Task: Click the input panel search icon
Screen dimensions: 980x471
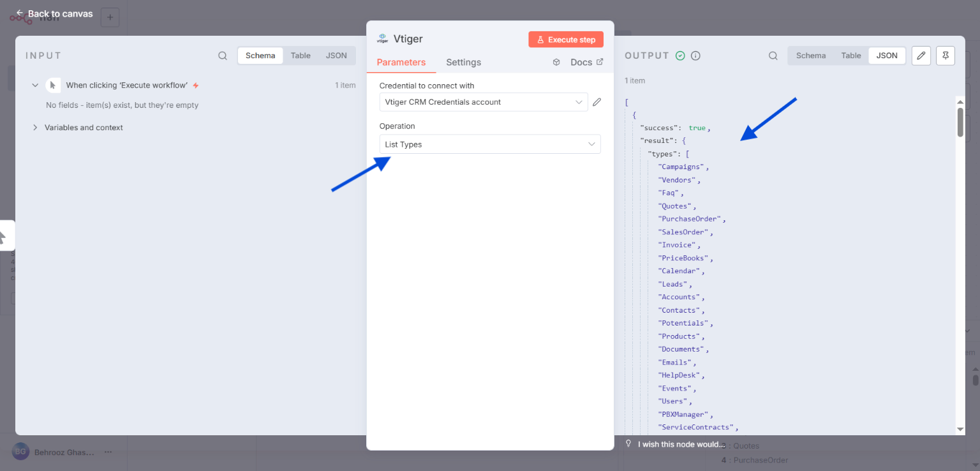Action: 223,56
